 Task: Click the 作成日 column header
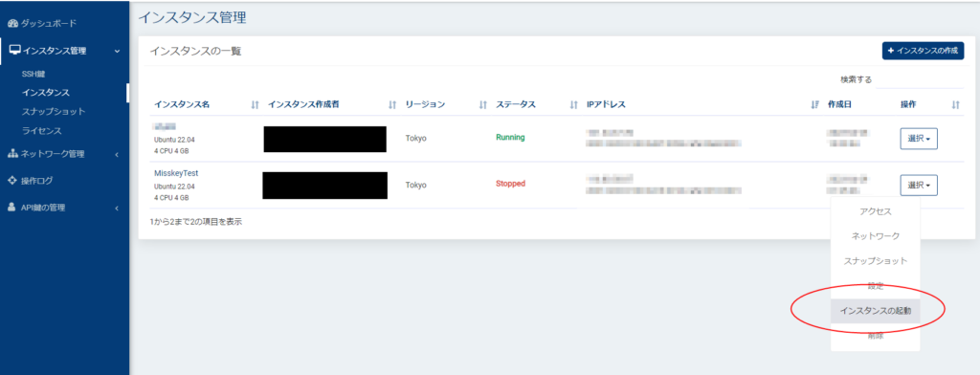tap(839, 104)
